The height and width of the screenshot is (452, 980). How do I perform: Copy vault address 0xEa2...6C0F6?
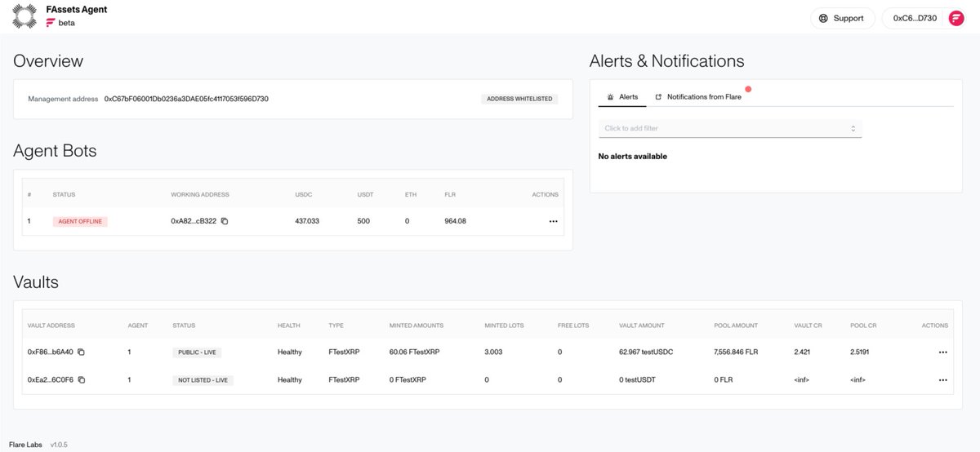[x=81, y=379]
